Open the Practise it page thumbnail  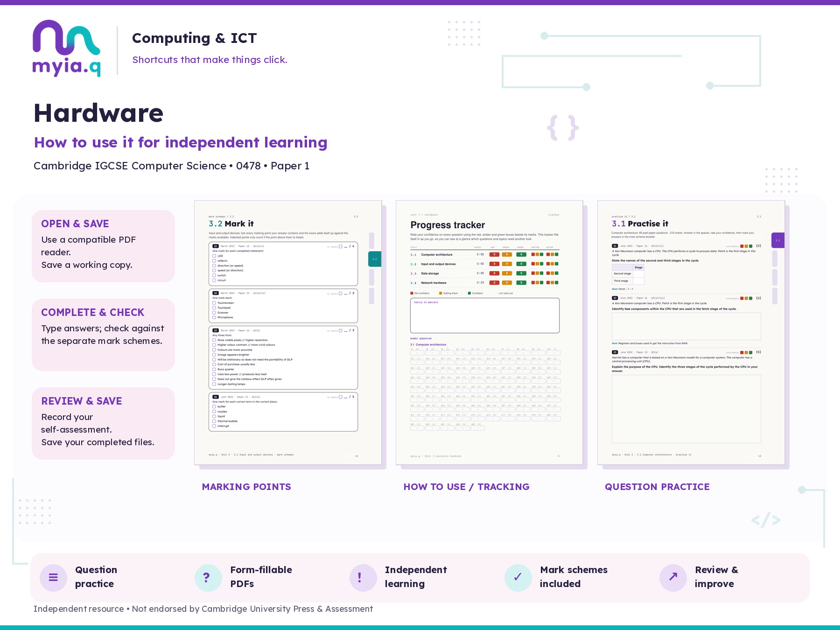tap(691, 333)
